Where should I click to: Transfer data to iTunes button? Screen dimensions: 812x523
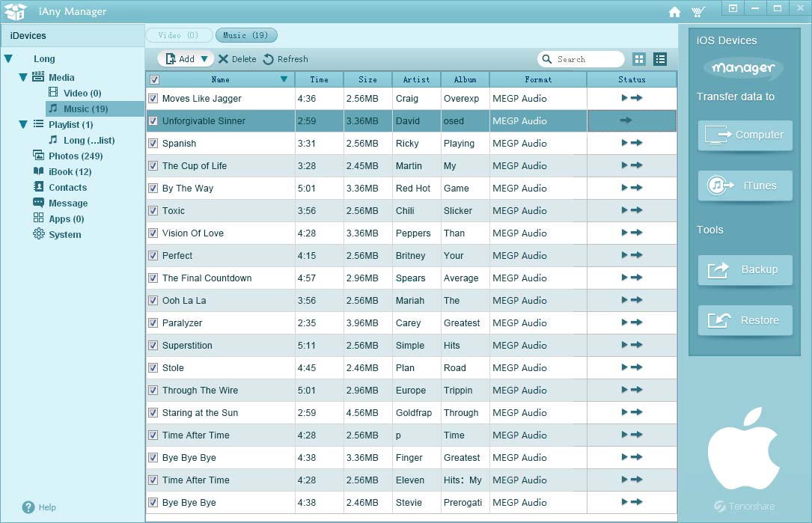[745, 186]
